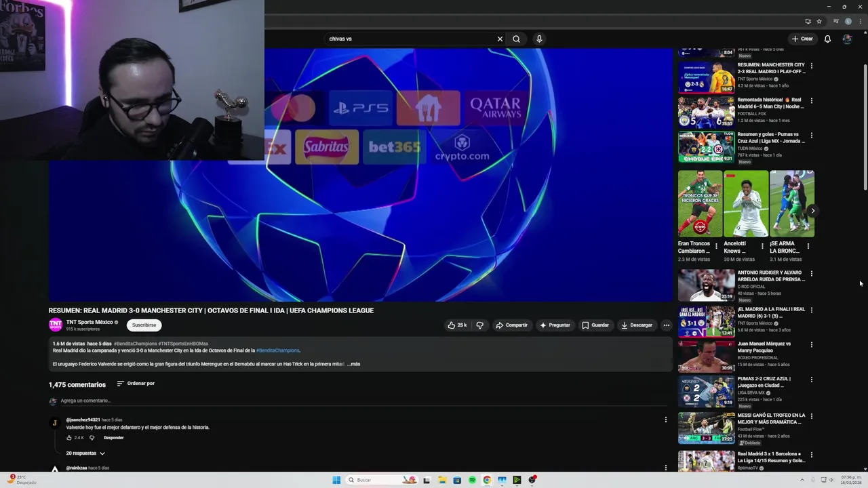Open El Madrid a la final video thumbnail
Image resolution: width=868 pixels, height=488 pixels.
click(x=706, y=321)
